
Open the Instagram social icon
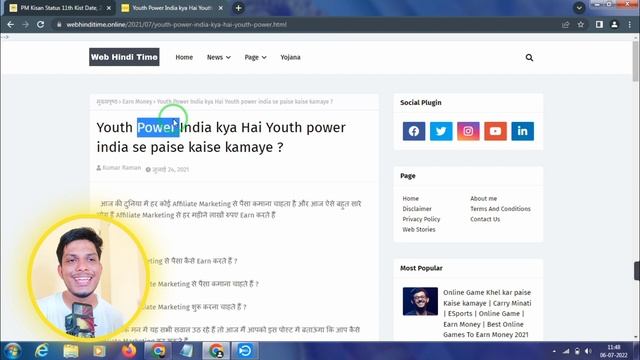468,131
